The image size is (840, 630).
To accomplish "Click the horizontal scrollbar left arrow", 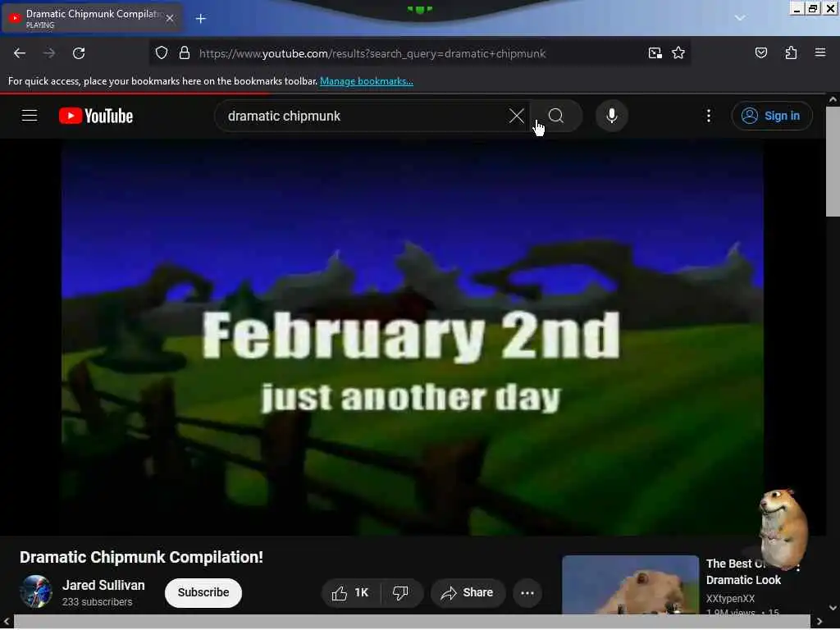I will click(x=7, y=622).
